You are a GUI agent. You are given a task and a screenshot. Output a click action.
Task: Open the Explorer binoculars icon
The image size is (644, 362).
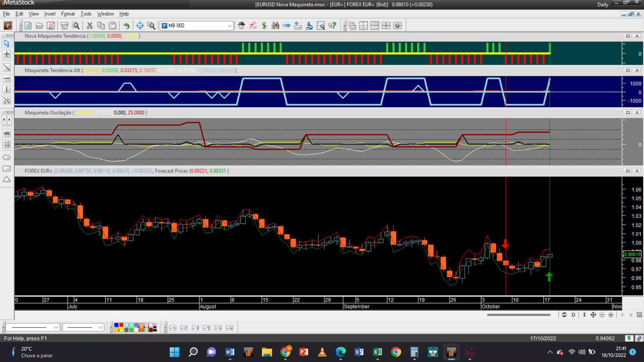point(275,25)
